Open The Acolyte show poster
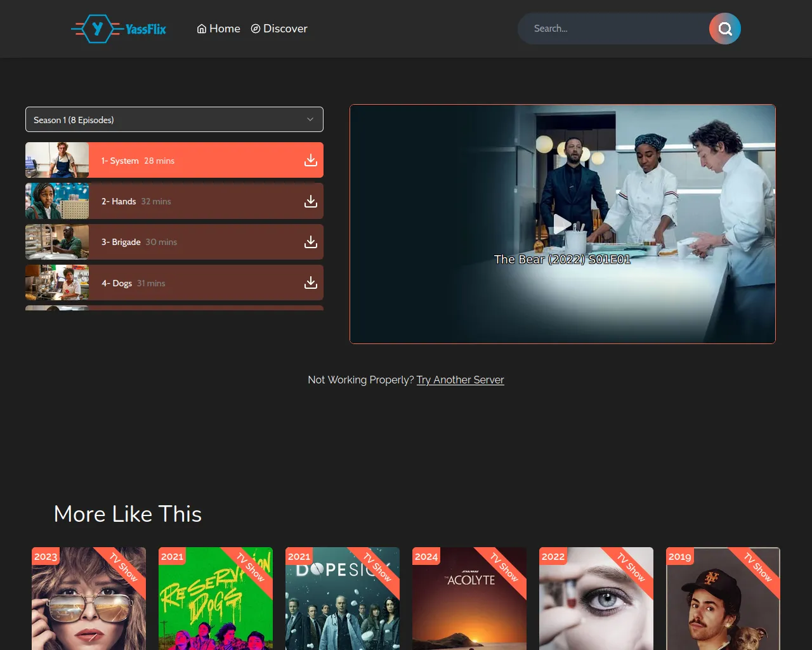 click(x=469, y=600)
